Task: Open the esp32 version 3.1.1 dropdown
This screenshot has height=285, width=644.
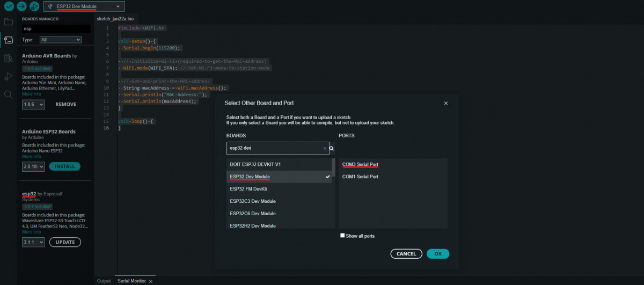Action: pos(33,243)
